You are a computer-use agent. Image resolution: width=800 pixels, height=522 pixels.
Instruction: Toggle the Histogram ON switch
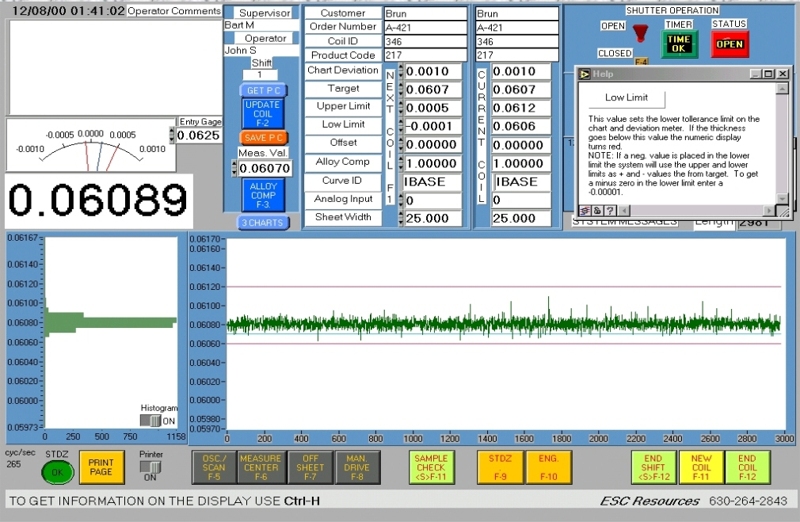coord(150,421)
